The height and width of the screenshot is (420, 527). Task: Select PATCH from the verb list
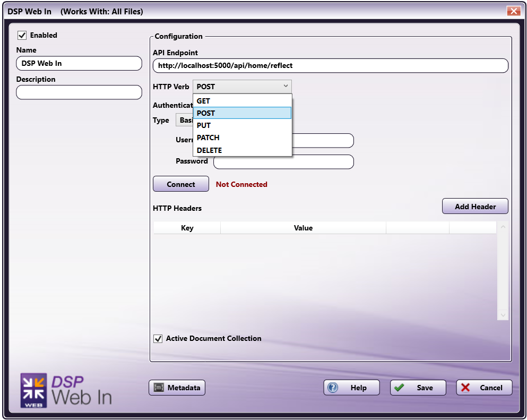click(x=243, y=138)
